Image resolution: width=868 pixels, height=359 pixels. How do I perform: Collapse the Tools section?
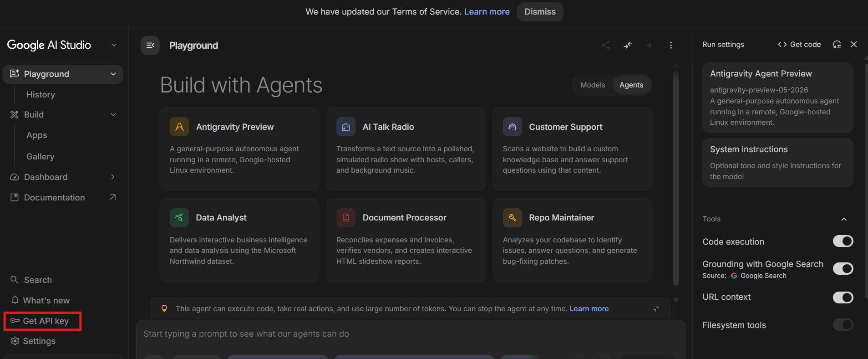pyautogui.click(x=844, y=219)
